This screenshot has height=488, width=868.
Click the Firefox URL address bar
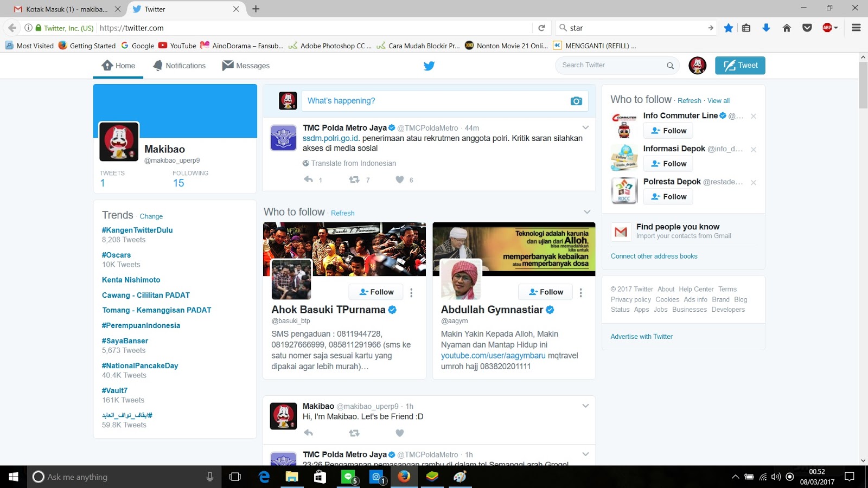point(315,28)
